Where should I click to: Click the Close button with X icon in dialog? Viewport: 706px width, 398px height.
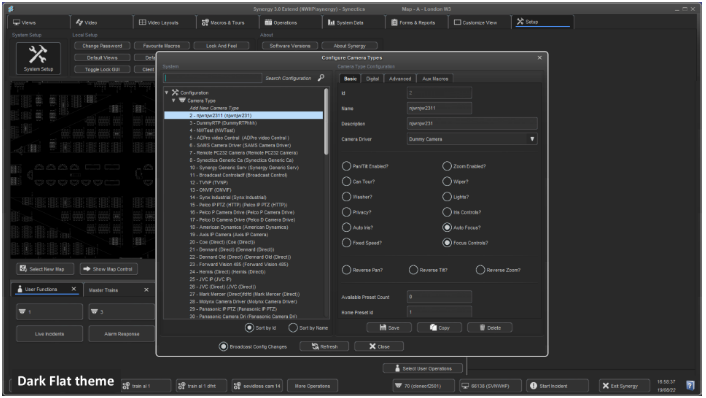379,346
